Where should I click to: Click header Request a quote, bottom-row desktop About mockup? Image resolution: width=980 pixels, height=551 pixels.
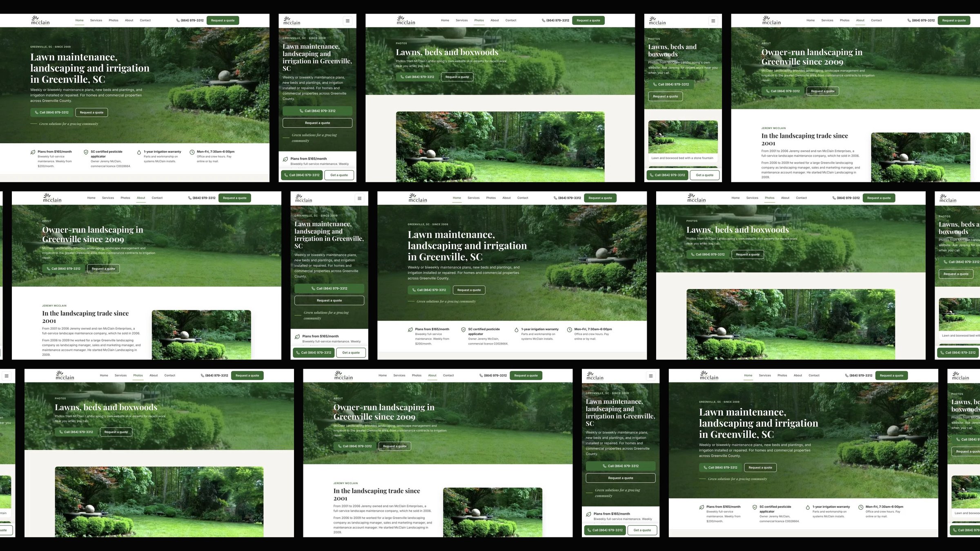click(x=526, y=375)
